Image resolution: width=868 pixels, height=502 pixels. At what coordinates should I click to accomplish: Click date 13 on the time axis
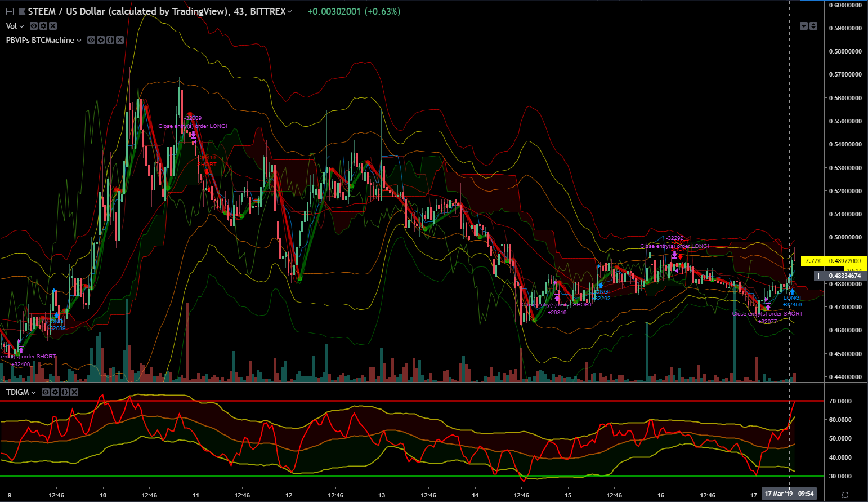382,496
